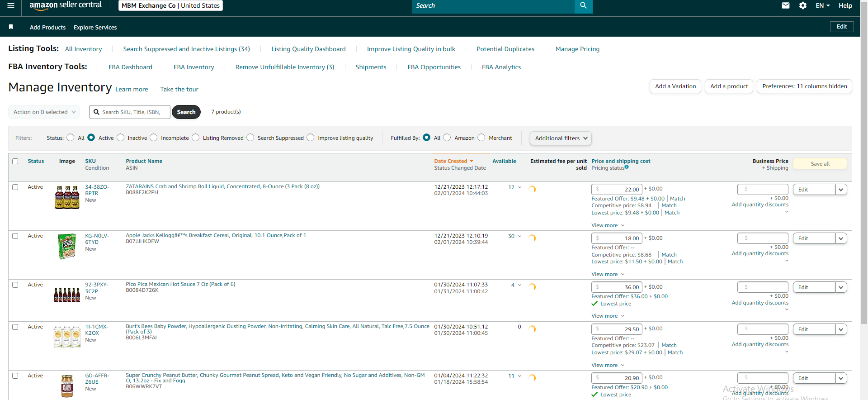Click the Amazon Seller Central logo
This screenshot has height=400, width=868.
coord(66,5)
